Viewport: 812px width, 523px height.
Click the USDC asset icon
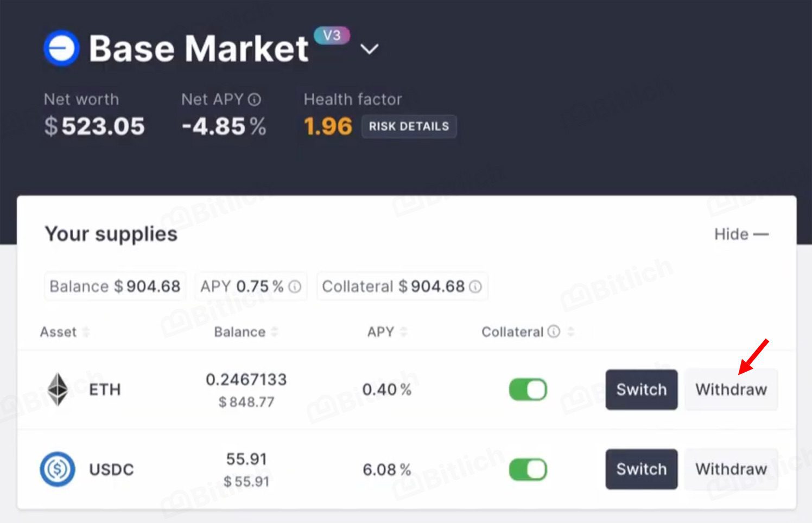pyautogui.click(x=58, y=469)
